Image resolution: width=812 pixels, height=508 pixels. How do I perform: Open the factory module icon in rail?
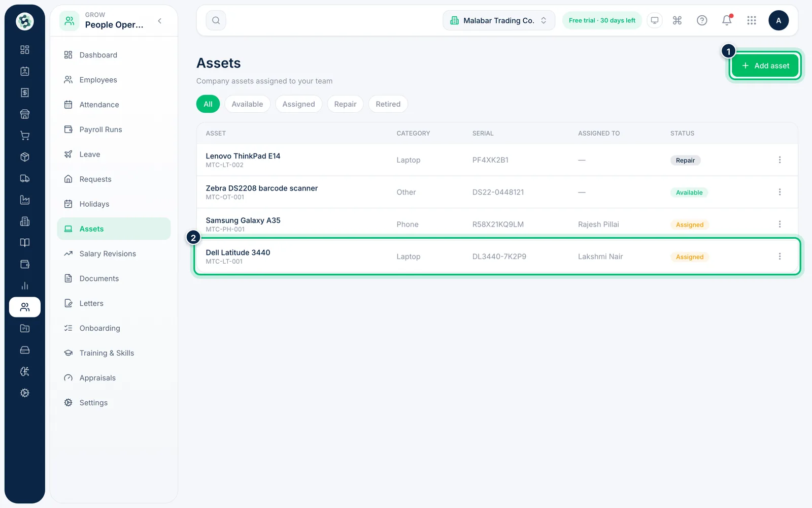click(24, 200)
